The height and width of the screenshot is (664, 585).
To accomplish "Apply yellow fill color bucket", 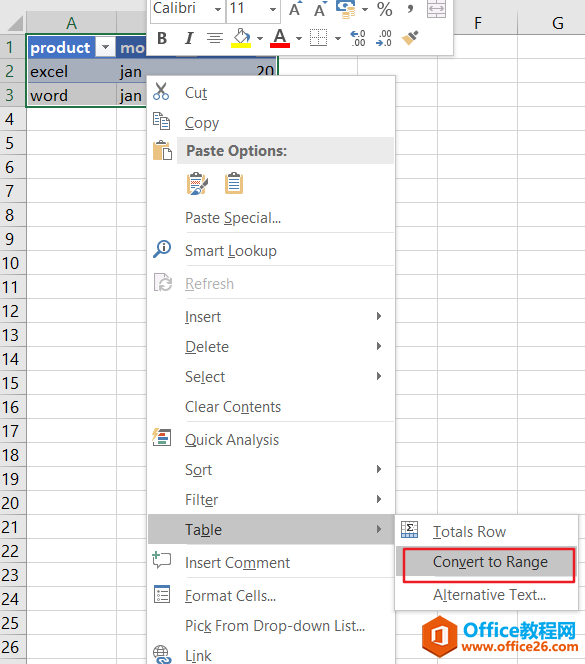I will pos(241,38).
